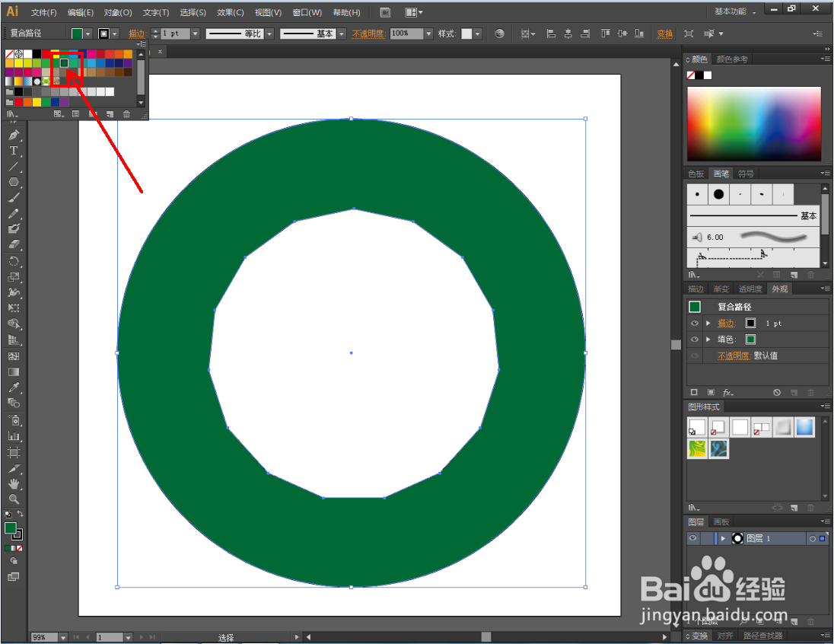
Task: Click the none swatch in color panel
Action: tap(691, 75)
